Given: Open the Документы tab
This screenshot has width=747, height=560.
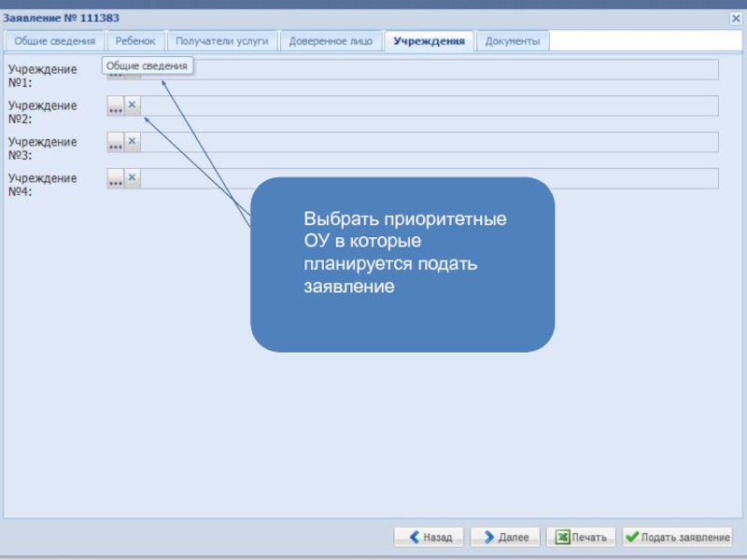Looking at the screenshot, I should [x=513, y=41].
